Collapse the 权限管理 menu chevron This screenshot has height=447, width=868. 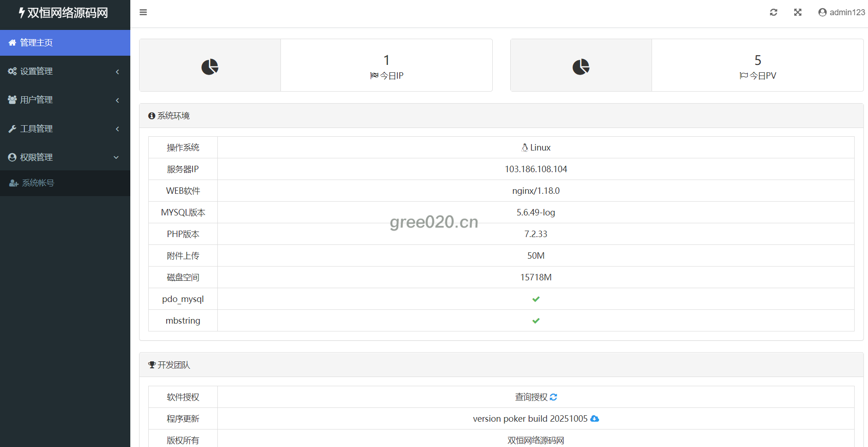pos(116,157)
